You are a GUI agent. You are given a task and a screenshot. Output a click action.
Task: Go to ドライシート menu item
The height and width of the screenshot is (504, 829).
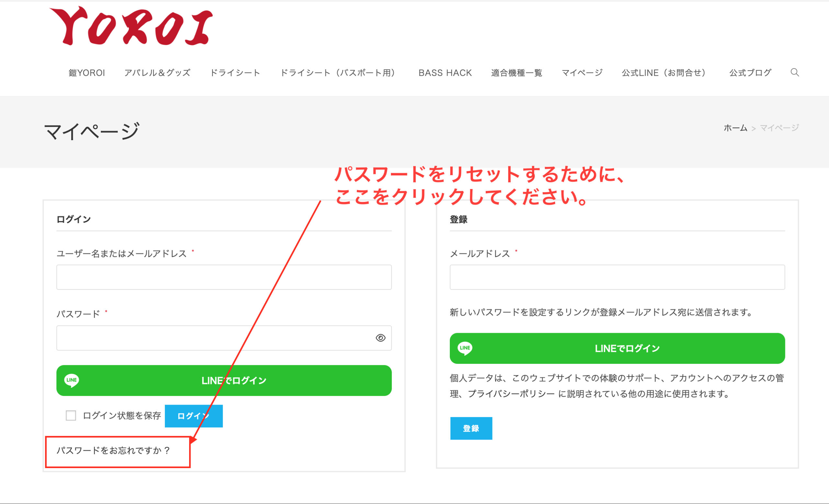pyautogui.click(x=235, y=73)
